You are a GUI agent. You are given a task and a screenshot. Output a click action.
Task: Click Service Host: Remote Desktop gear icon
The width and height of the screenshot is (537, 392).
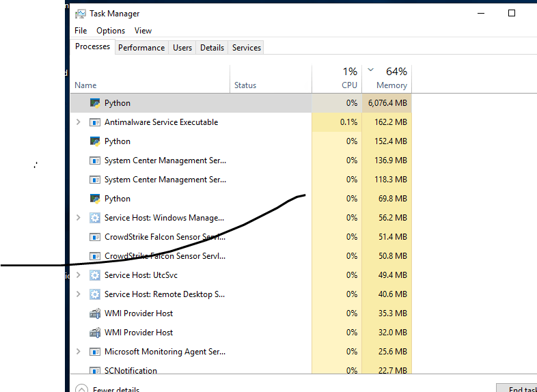(95, 294)
